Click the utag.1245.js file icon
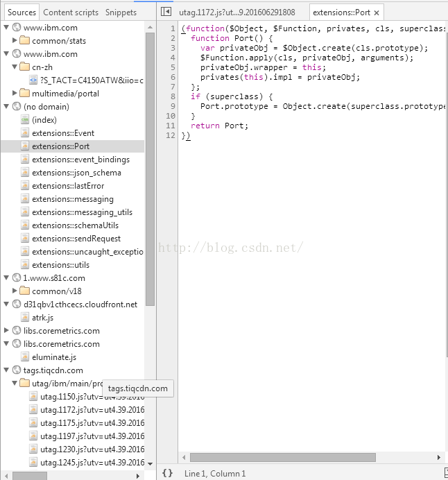This screenshot has height=480, width=448. [x=33, y=462]
